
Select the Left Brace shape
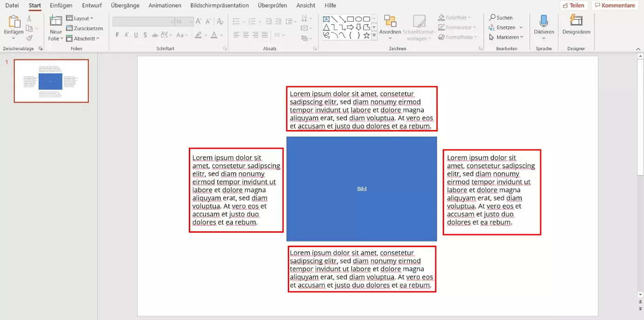(x=350, y=35)
